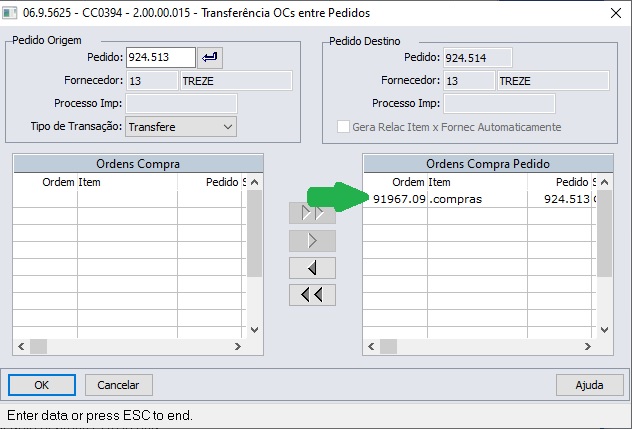Click the Ajuda button

click(x=589, y=385)
